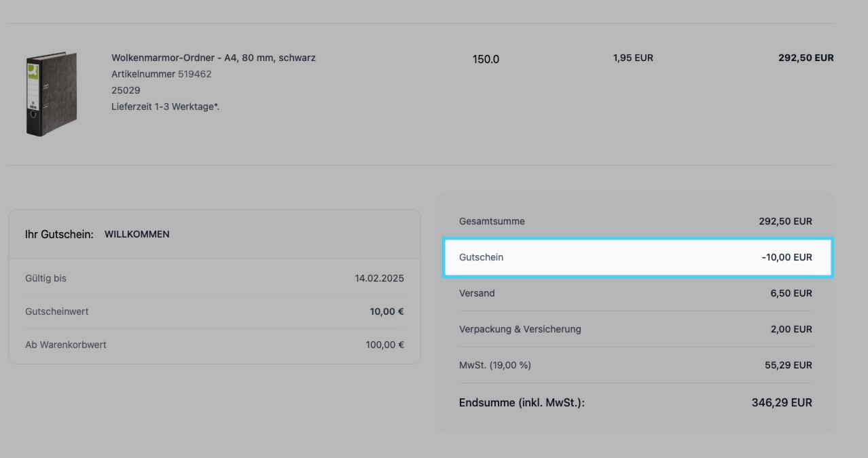Select the unit price 1,95 EUR

pos(632,58)
